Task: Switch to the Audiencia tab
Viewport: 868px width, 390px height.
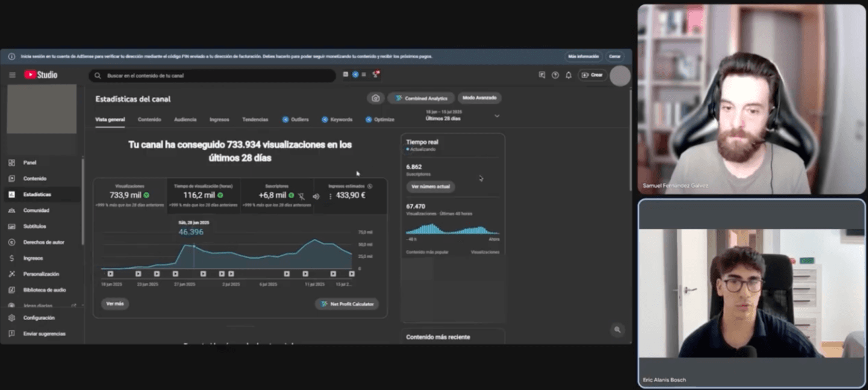Action: (185, 120)
